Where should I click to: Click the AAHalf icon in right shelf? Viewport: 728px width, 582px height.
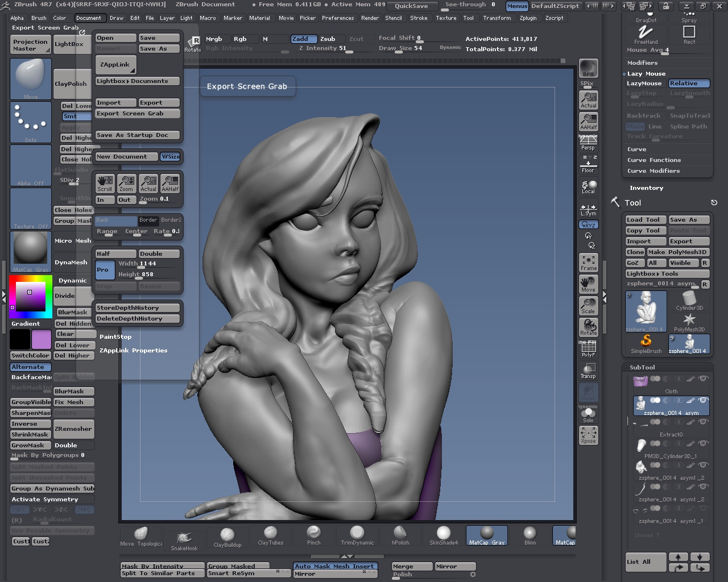click(588, 122)
